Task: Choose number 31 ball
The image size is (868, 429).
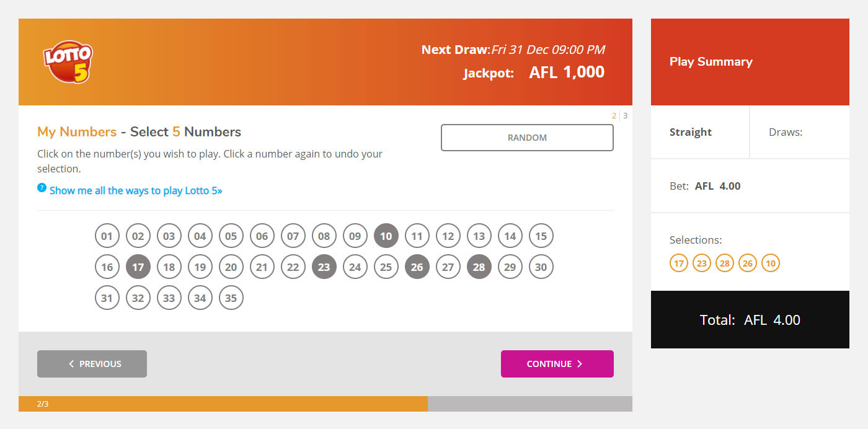Action: [x=107, y=298]
